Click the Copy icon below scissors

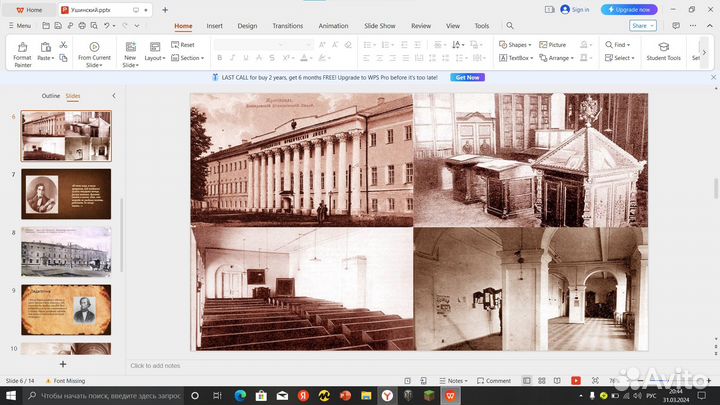point(63,58)
